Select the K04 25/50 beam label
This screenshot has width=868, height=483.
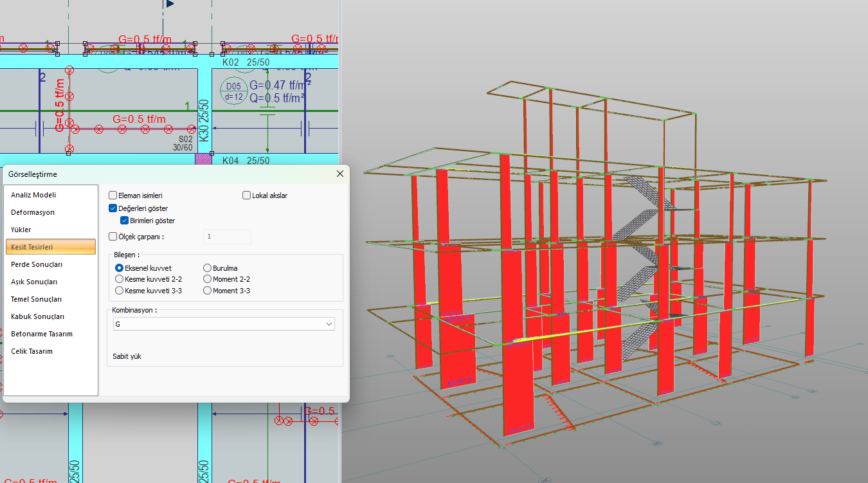tap(246, 160)
